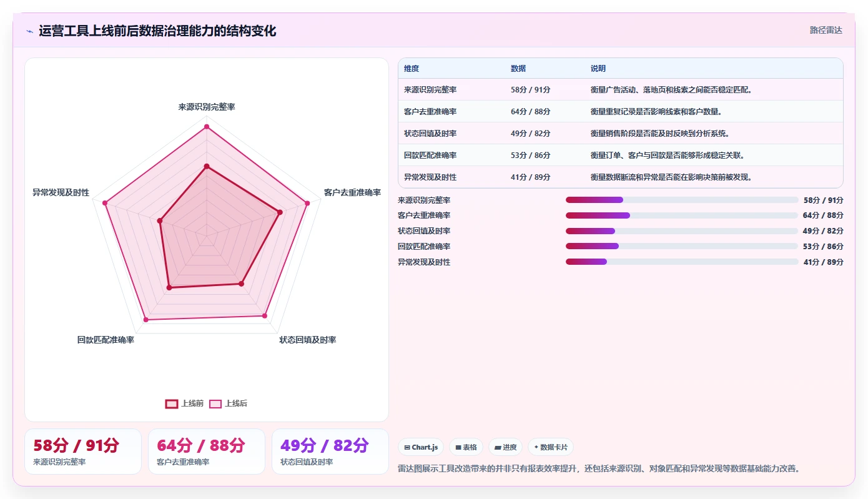
Task: Click the 状态回填及时率 progress bar
Action: coord(682,231)
